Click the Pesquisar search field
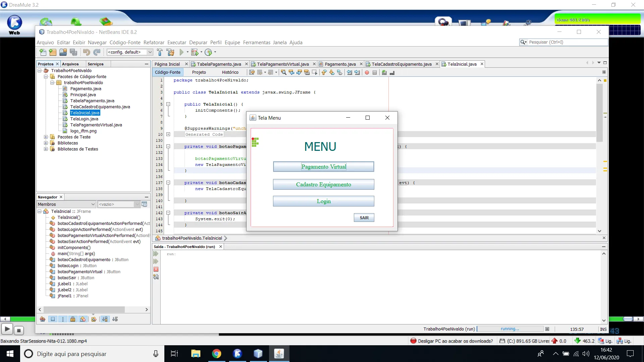 point(567,42)
